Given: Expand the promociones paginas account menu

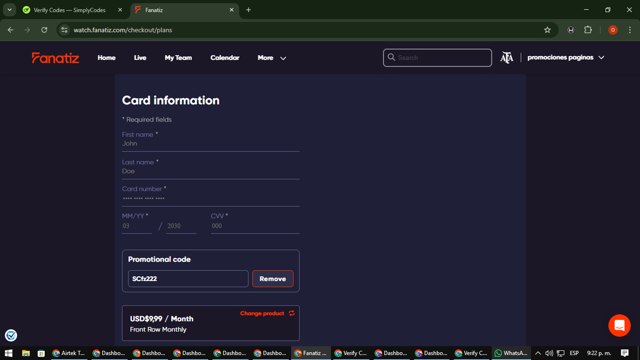Looking at the screenshot, I should (x=565, y=58).
